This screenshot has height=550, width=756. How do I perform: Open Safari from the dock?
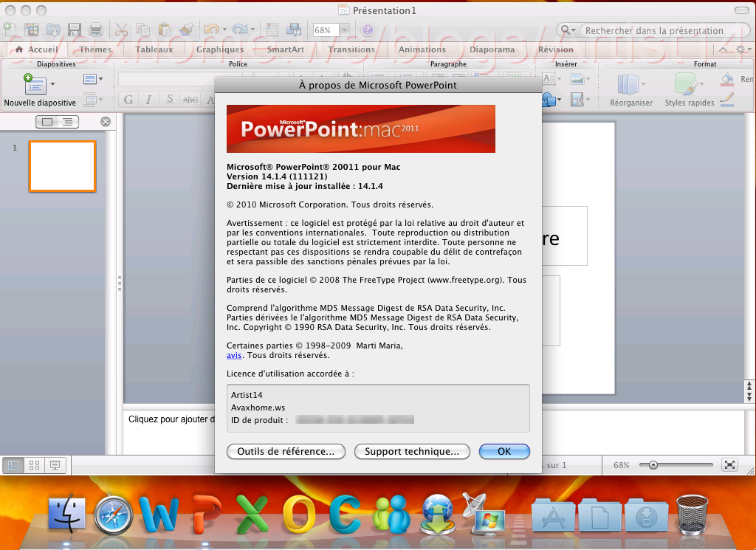pyautogui.click(x=113, y=515)
